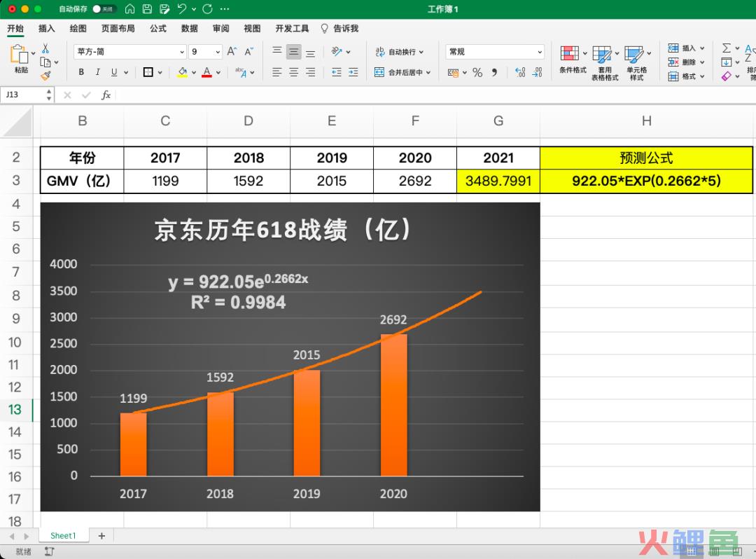Toggle middle vertical alignment
This screenshot has height=559, width=756.
[293, 51]
